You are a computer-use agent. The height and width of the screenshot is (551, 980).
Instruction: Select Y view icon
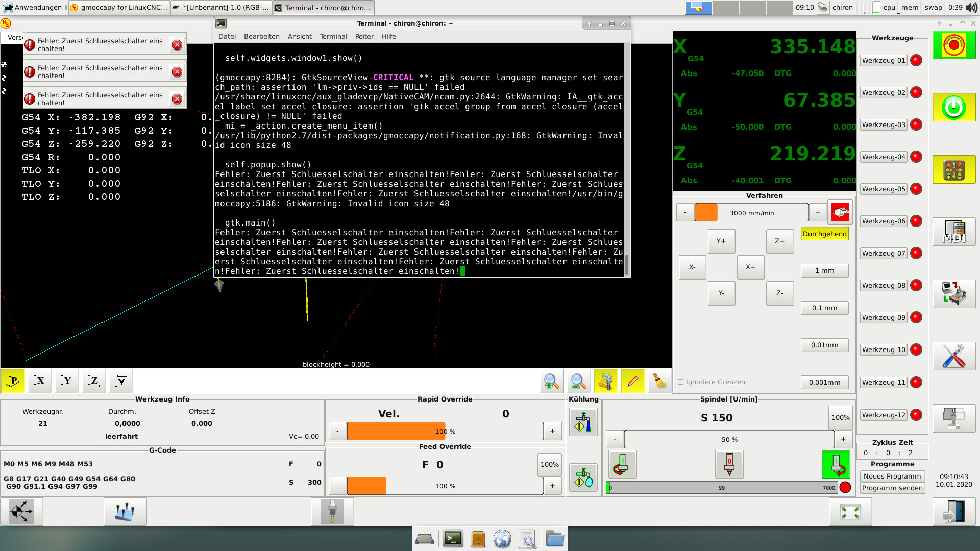pos(67,381)
